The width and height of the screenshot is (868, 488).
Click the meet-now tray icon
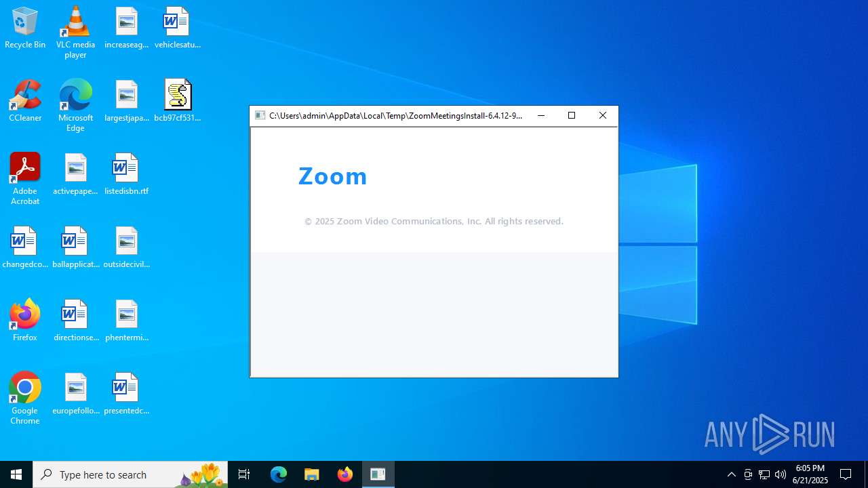click(x=748, y=474)
